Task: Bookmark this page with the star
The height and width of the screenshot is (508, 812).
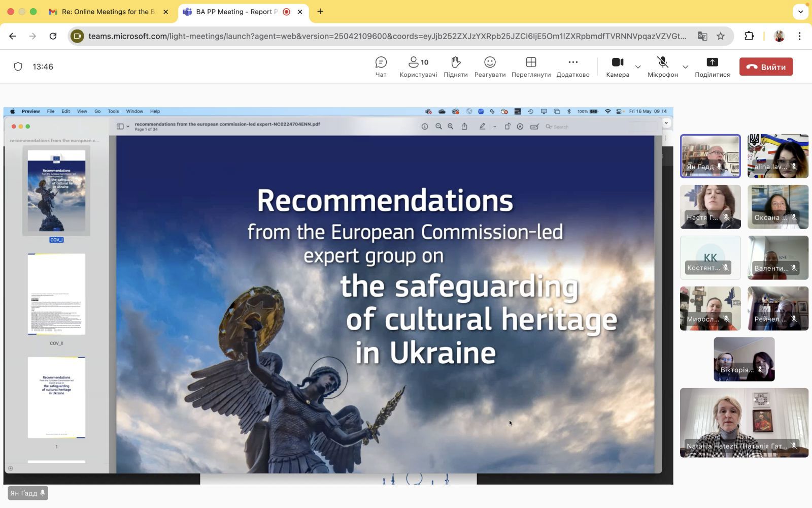Action: pos(721,36)
